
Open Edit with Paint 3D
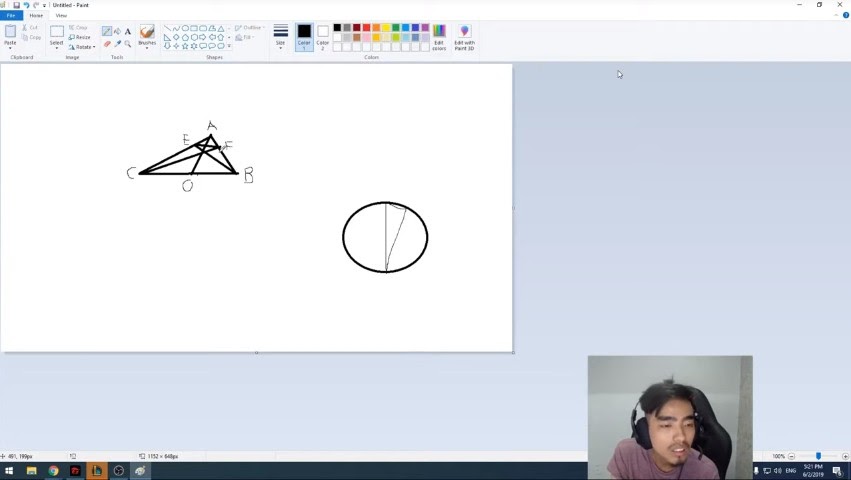tap(464, 37)
